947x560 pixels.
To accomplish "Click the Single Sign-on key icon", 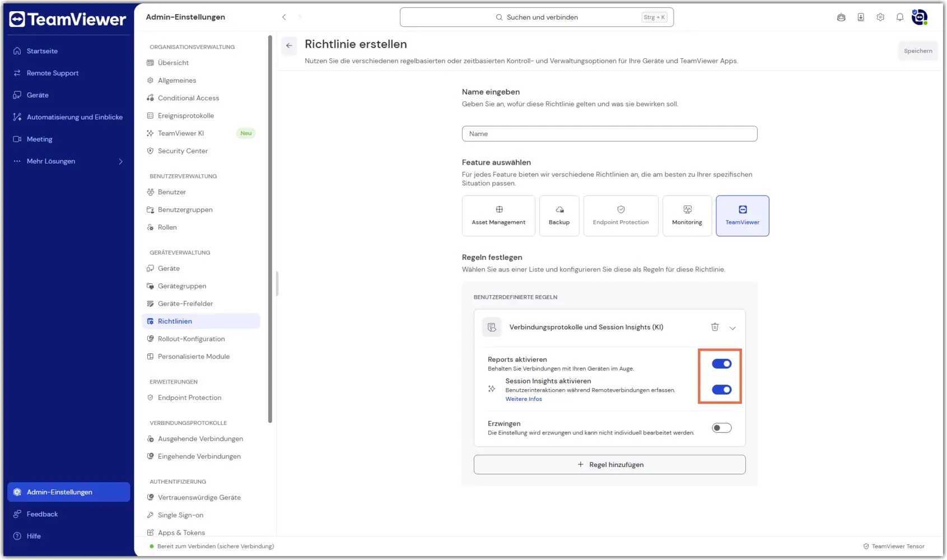I will (150, 515).
